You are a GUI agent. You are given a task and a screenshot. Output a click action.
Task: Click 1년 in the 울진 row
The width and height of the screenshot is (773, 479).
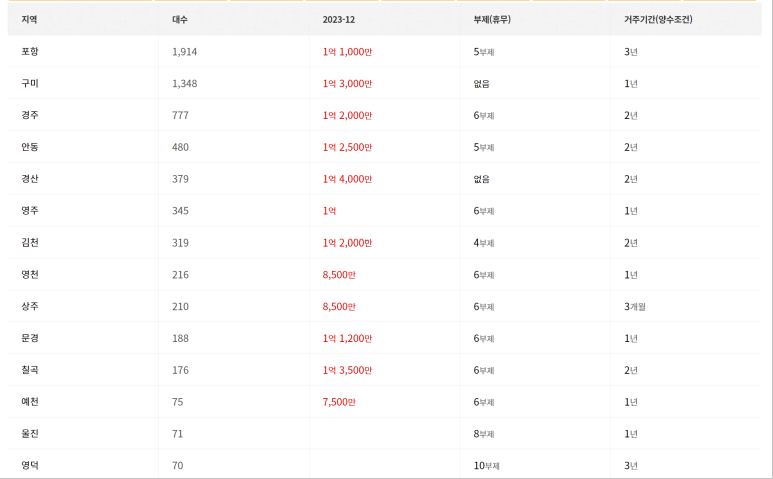[631, 434]
